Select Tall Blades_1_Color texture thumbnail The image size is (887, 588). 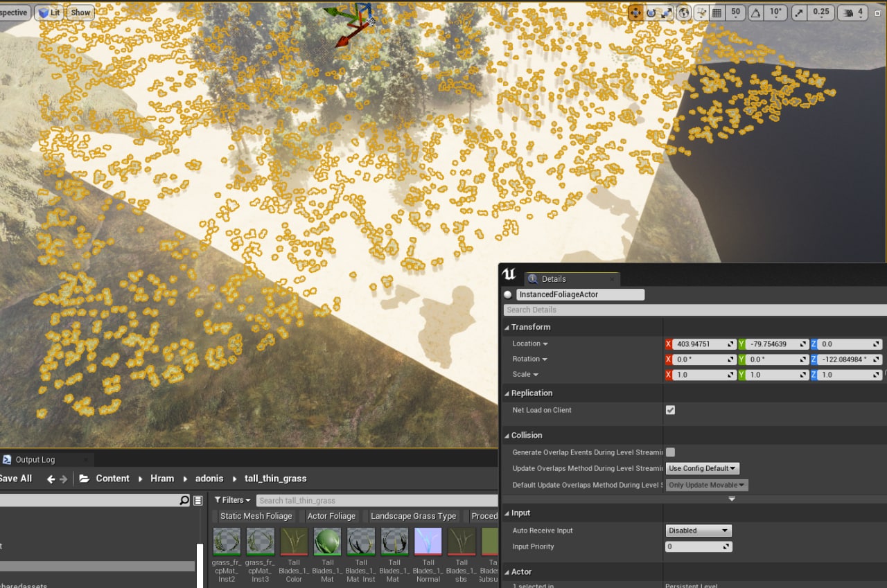(x=294, y=542)
